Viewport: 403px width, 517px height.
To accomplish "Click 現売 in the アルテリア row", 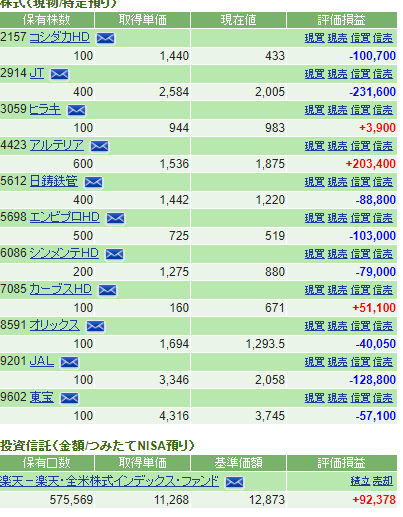I will tap(337, 146).
